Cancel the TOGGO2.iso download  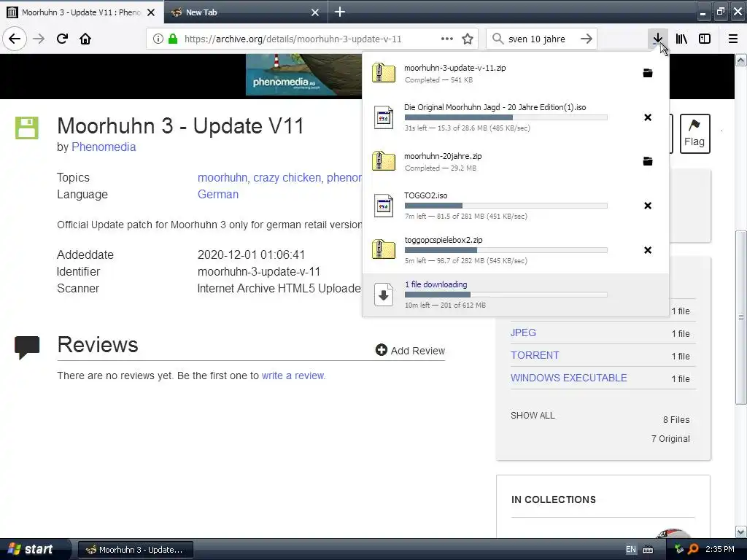click(x=648, y=206)
